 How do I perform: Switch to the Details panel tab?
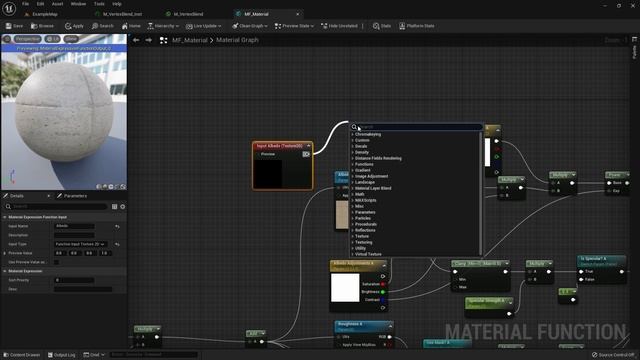[17, 196]
